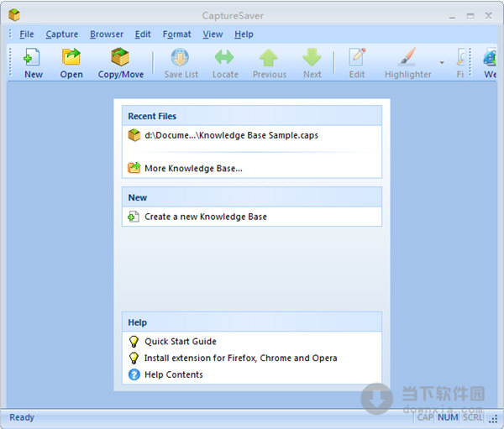Click the lightbulb icon beside Quick Start Guide
The height and width of the screenshot is (429, 504).
point(134,342)
